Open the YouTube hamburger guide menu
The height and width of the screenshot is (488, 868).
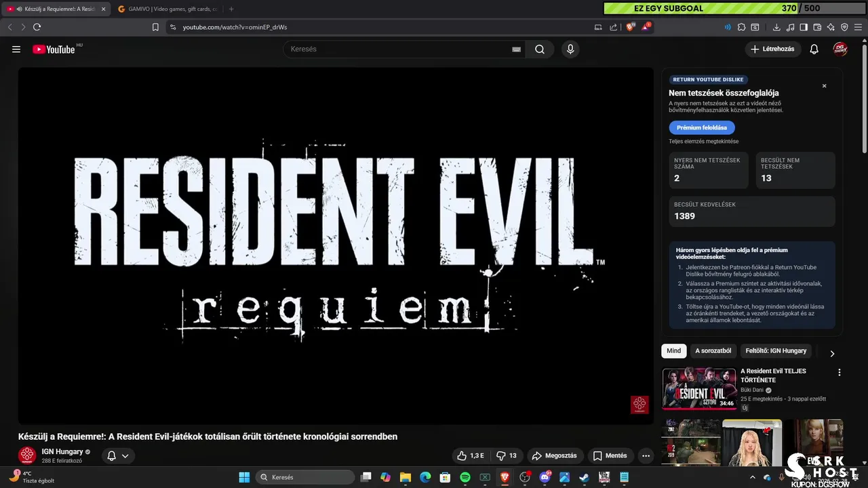tap(16, 49)
